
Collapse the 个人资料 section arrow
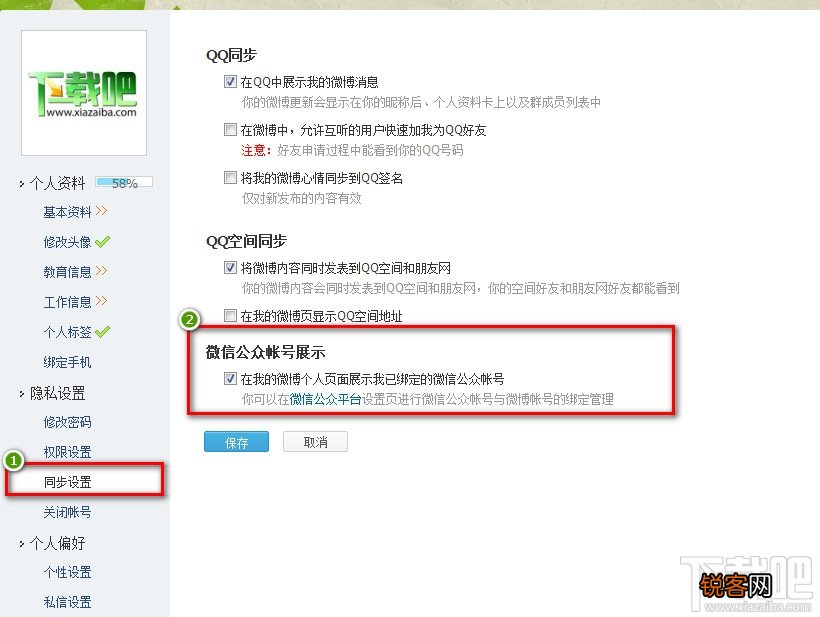pyautogui.click(x=21, y=184)
